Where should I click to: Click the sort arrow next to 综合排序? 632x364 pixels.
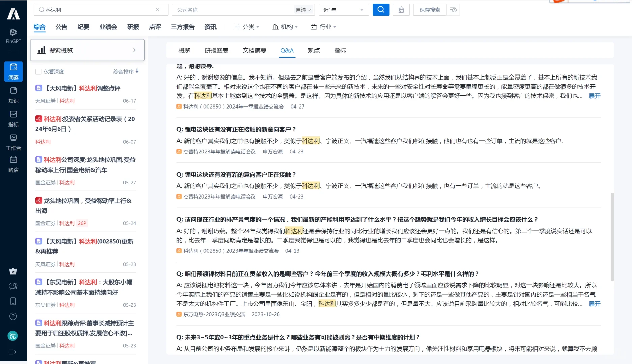(x=137, y=71)
